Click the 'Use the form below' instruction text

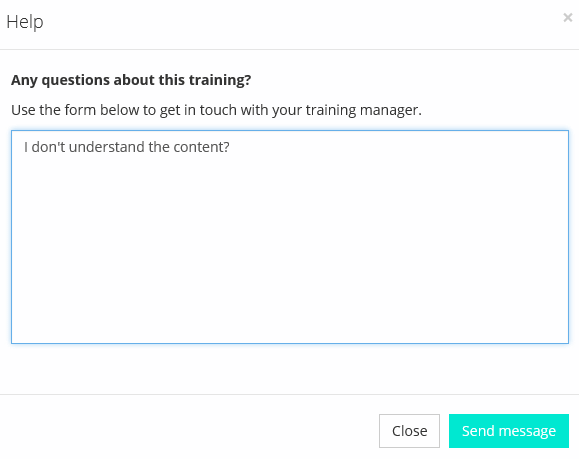(x=216, y=110)
